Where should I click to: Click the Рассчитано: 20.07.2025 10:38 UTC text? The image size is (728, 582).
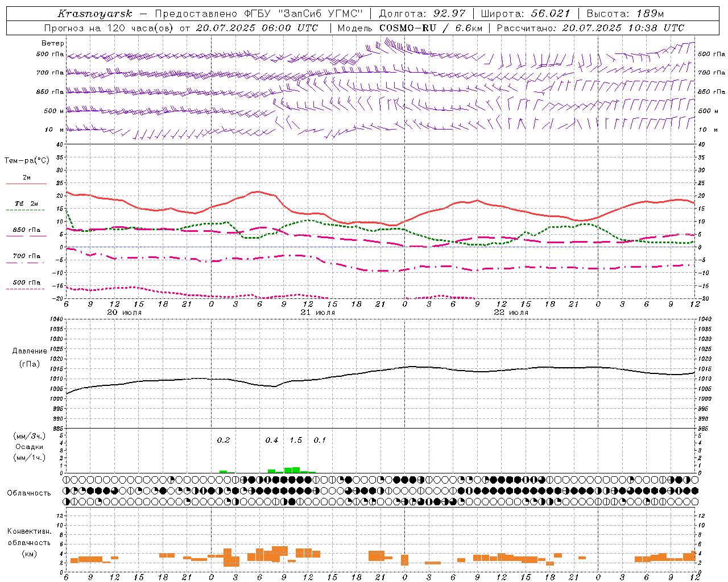coord(590,28)
